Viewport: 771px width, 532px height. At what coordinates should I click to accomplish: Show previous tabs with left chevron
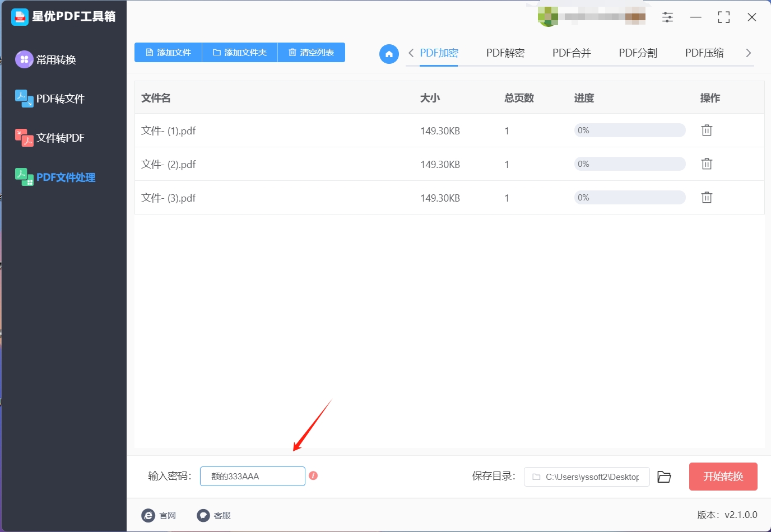411,53
